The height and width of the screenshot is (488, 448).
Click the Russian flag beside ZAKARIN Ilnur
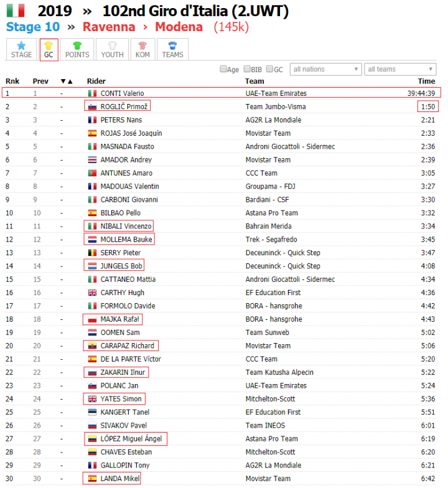(x=92, y=372)
